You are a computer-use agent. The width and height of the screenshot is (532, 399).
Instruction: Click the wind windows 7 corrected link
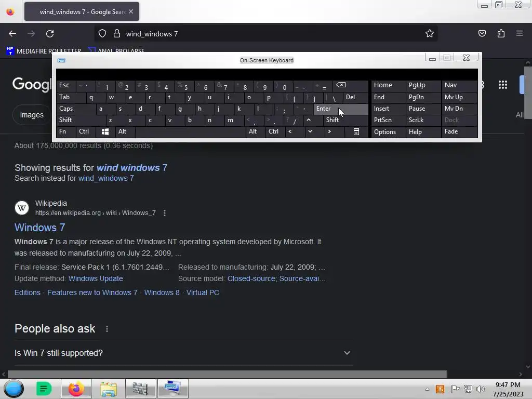pos(131,168)
